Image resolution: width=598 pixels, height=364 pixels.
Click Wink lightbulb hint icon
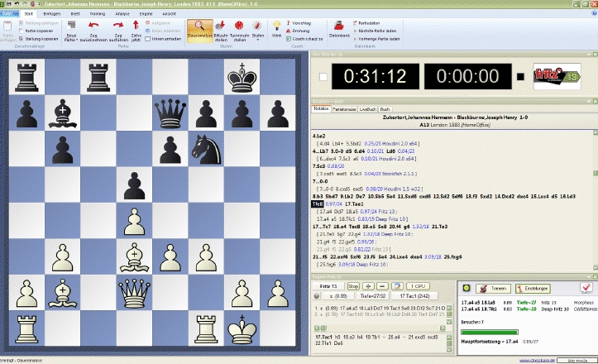276,26
